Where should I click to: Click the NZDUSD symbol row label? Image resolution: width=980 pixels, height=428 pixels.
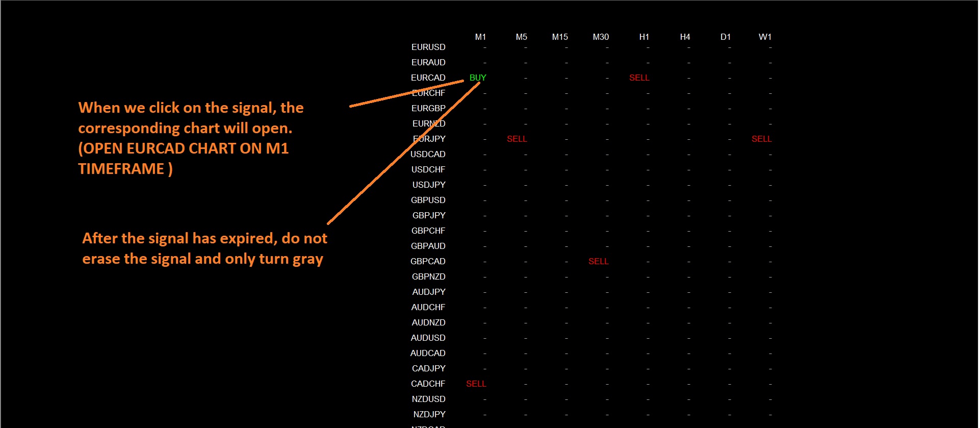(x=428, y=399)
